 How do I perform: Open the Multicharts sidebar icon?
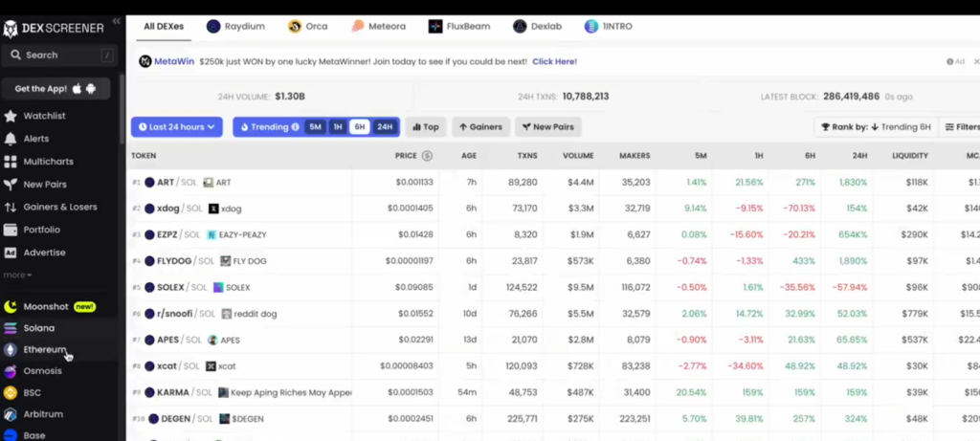coord(11,162)
